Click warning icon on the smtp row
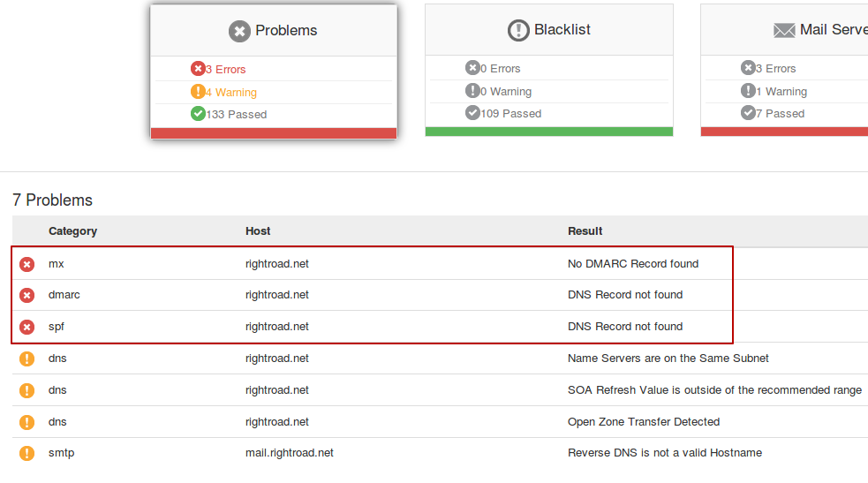The height and width of the screenshot is (483, 868). (x=27, y=453)
